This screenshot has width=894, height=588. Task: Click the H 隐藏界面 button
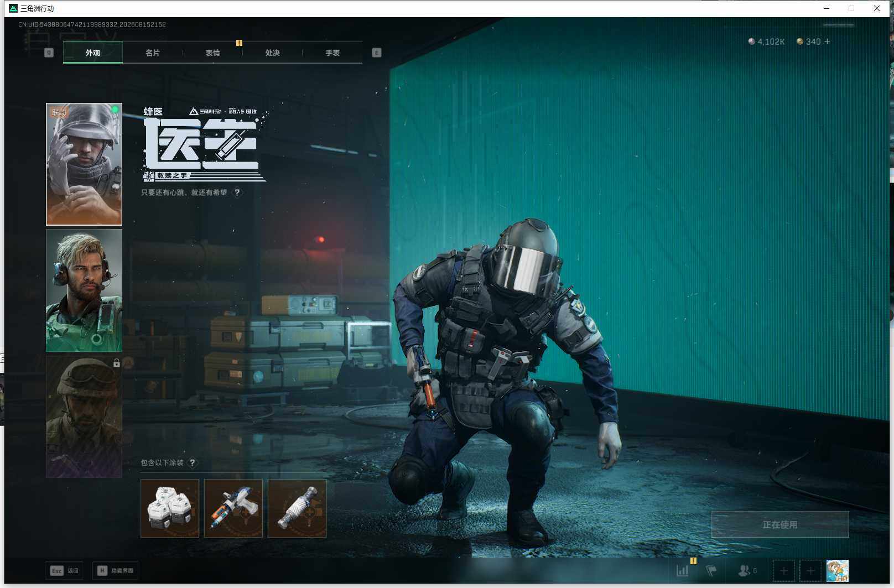click(115, 570)
